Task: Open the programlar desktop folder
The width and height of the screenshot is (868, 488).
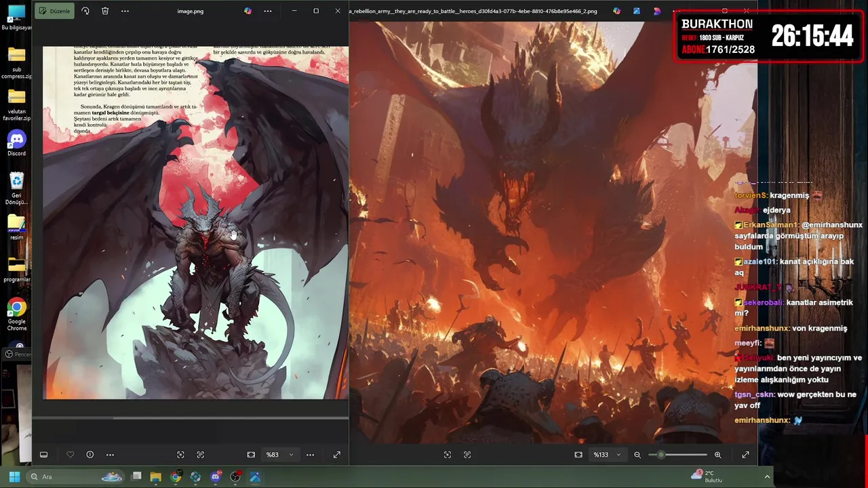Action: click(16, 270)
